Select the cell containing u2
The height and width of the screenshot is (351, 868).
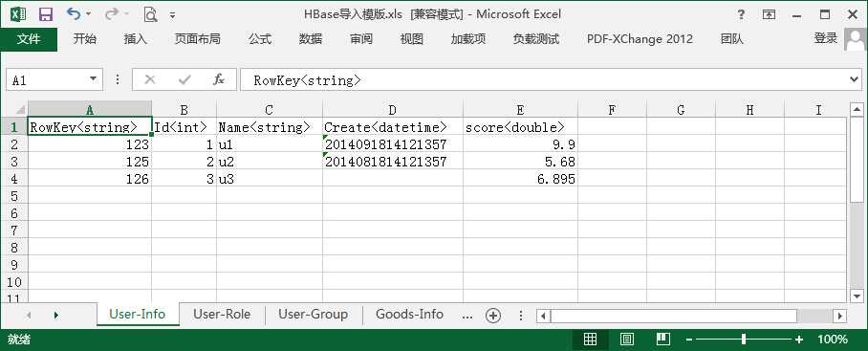[x=269, y=162]
